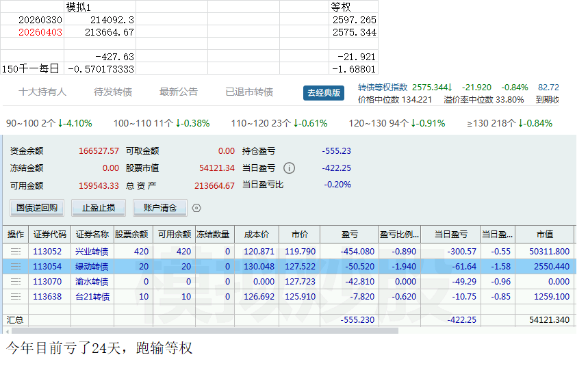This screenshot has height=370, width=588.
Task: Switch to the 十大持有人 tab
Action: pyautogui.click(x=42, y=92)
